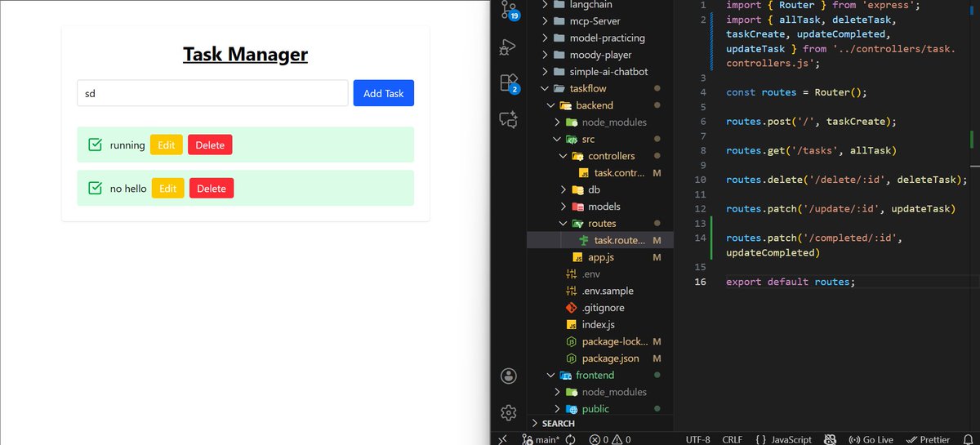Image resolution: width=980 pixels, height=445 pixels.
Task: Place cursor on export default routes line
Action: [x=791, y=282]
